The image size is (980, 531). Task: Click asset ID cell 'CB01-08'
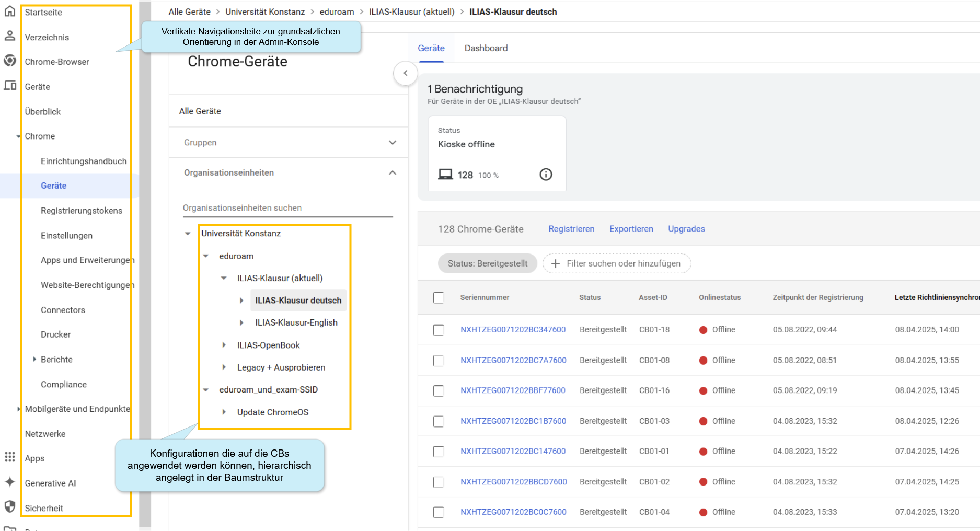click(x=654, y=361)
